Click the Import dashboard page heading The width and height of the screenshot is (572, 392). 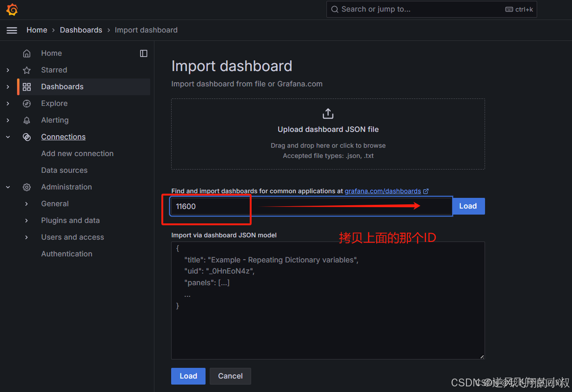point(232,66)
